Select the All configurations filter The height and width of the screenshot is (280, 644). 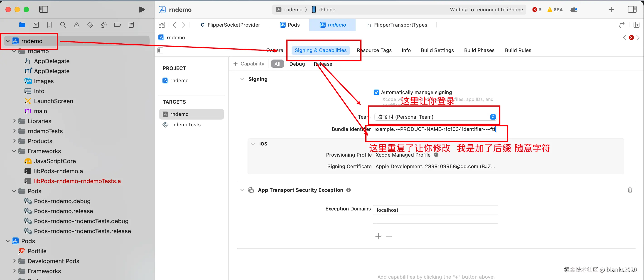pyautogui.click(x=277, y=64)
